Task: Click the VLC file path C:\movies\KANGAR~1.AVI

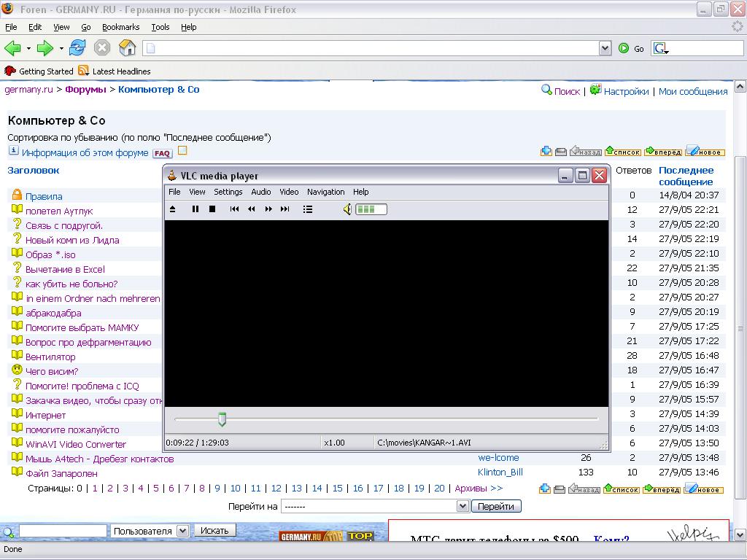Action: tap(424, 443)
